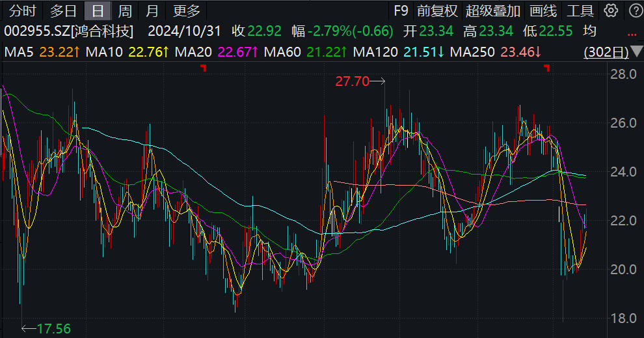Open the 前复权 price adjustment dropdown
Viewport: 644px width, 338px height.
[437, 10]
